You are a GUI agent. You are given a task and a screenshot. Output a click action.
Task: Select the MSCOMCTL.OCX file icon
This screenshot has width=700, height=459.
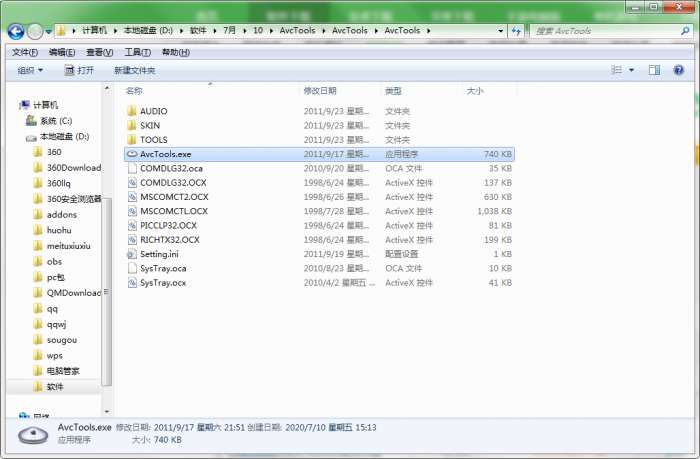[132, 211]
